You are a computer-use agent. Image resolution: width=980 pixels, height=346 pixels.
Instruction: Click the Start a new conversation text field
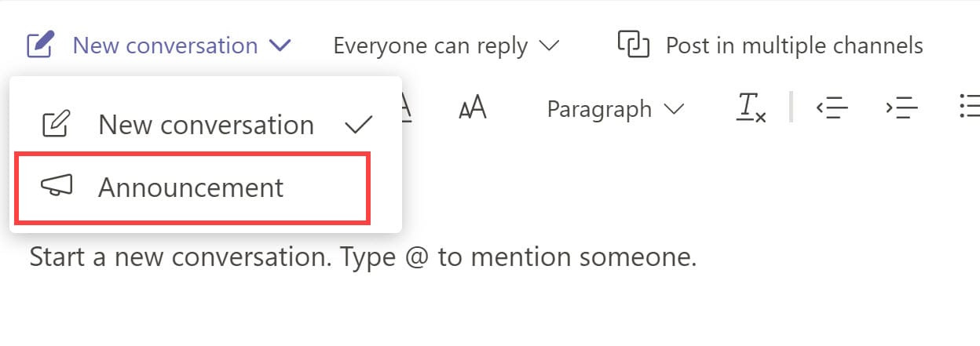(363, 257)
